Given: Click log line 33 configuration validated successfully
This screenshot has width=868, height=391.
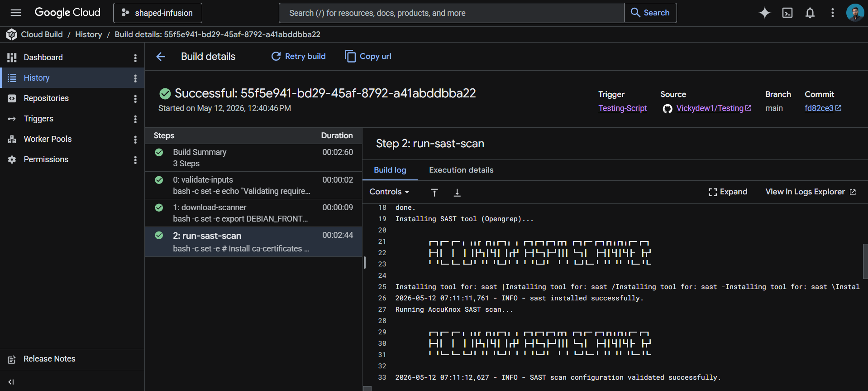Looking at the screenshot, I should click(558, 377).
